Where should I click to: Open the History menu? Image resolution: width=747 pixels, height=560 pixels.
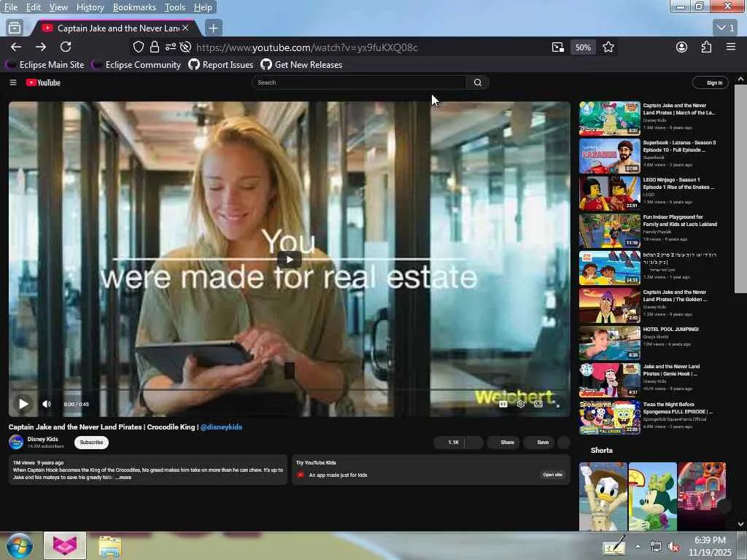pos(90,7)
